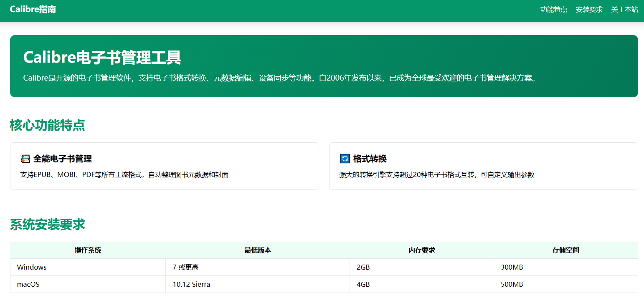Click the 操作系统 column header
Viewport: 644px width, 298px height.
point(88,250)
